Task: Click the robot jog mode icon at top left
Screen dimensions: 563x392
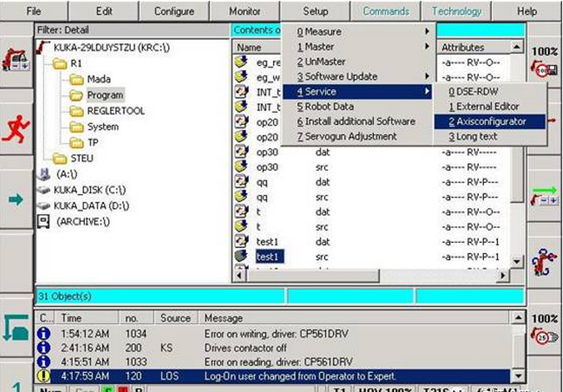Action: (x=16, y=59)
